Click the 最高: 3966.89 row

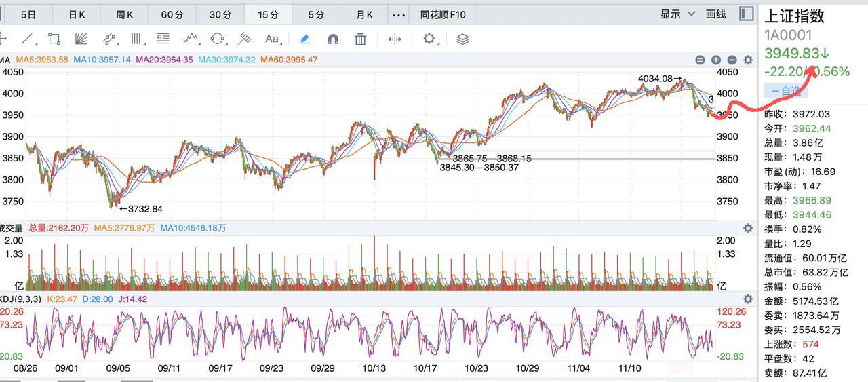click(797, 200)
